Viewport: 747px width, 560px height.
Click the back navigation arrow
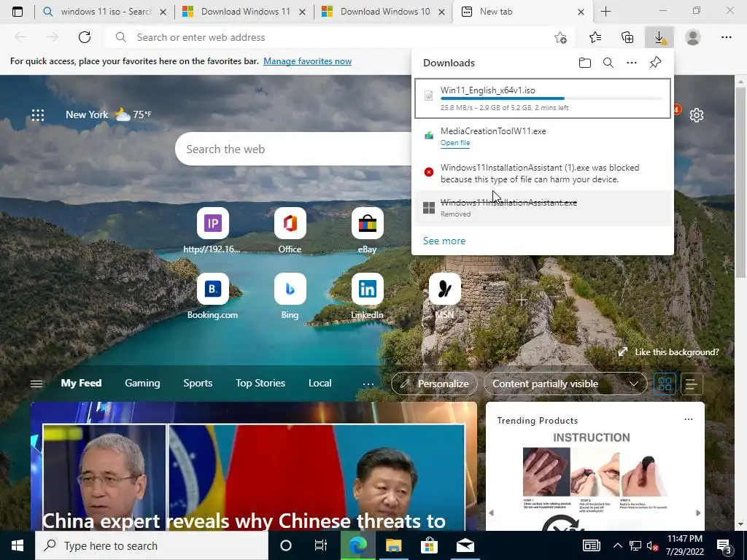(20, 37)
